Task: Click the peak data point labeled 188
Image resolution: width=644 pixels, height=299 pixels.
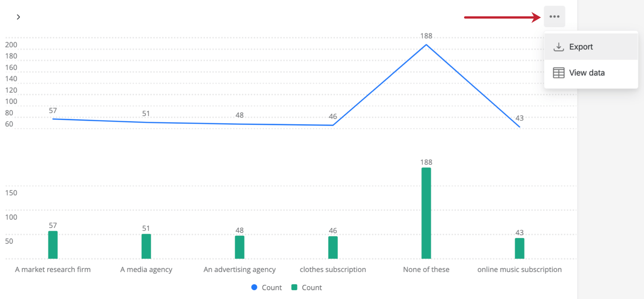Action: coord(426,44)
